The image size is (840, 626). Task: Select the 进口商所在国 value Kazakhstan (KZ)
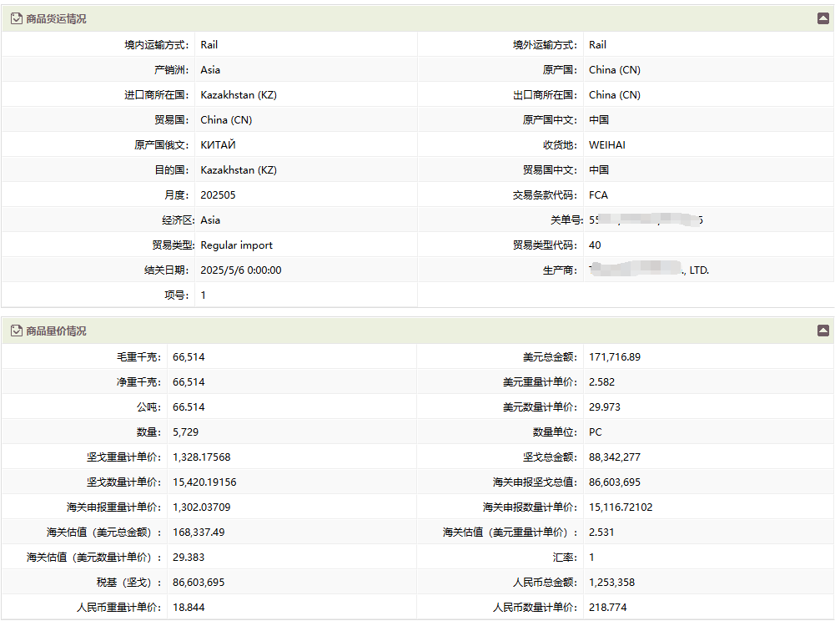(x=239, y=95)
